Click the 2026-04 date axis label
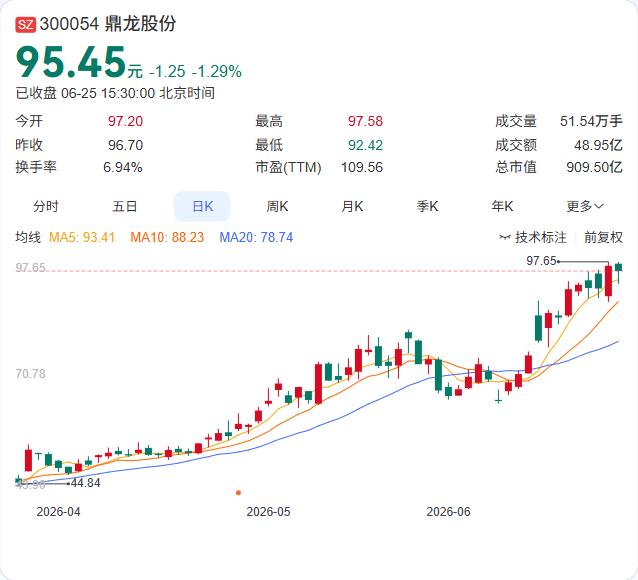Viewport: 638px width, 580px height. tap(58, 512)
